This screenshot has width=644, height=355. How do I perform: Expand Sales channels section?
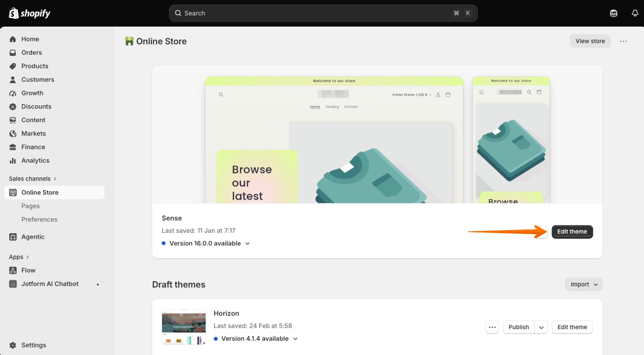(x=32, y=179)
